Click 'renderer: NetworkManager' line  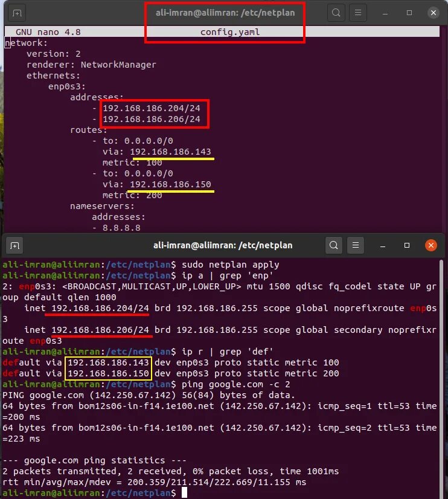[91, 65]
